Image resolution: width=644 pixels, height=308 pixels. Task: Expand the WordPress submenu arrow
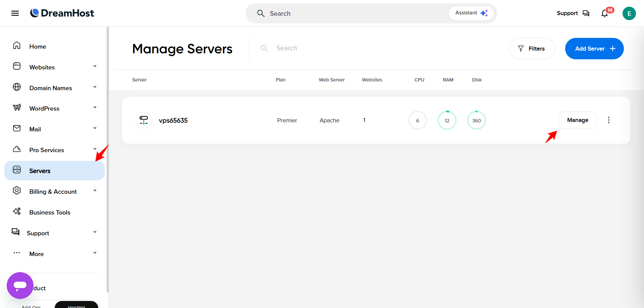(95, 108)
